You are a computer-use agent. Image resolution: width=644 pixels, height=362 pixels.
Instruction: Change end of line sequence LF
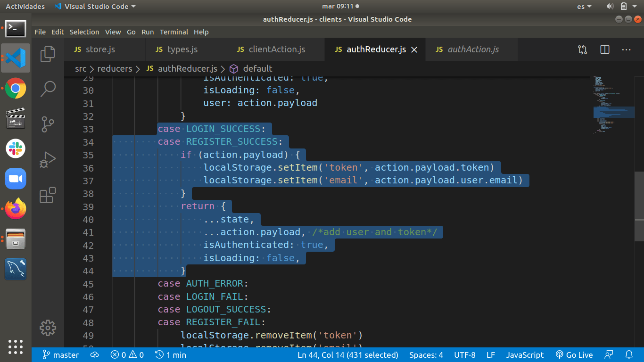coord(491,355)
